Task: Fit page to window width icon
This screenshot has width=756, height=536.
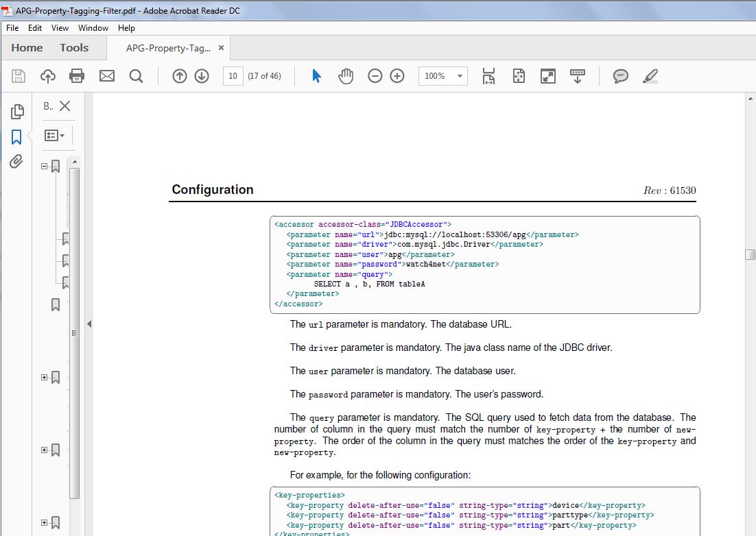Action: coord(488,76)
